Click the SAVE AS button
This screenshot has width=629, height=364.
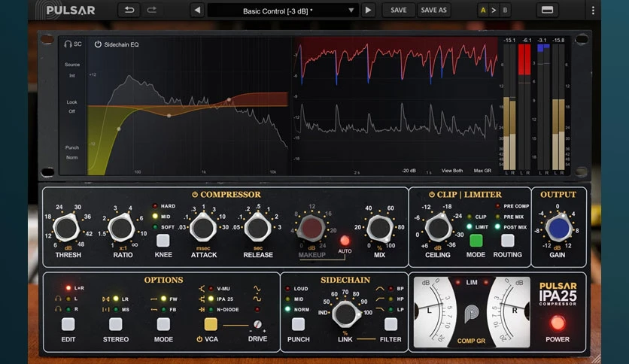pyautogui.click(x=433, y=11)
